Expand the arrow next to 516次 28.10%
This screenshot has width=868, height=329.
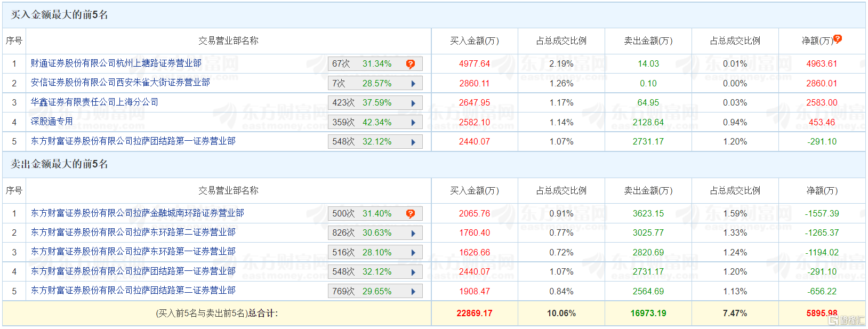(413, 253)
